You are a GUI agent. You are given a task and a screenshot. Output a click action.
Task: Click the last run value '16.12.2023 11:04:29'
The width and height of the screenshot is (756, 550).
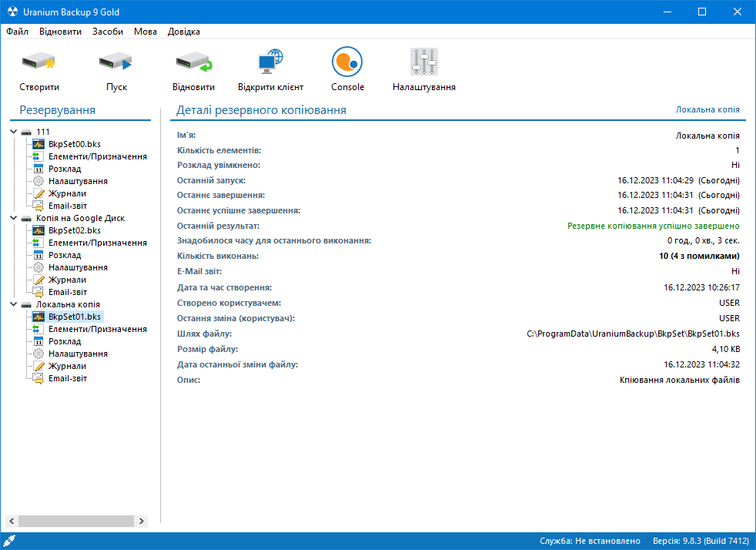coord(655,180)
